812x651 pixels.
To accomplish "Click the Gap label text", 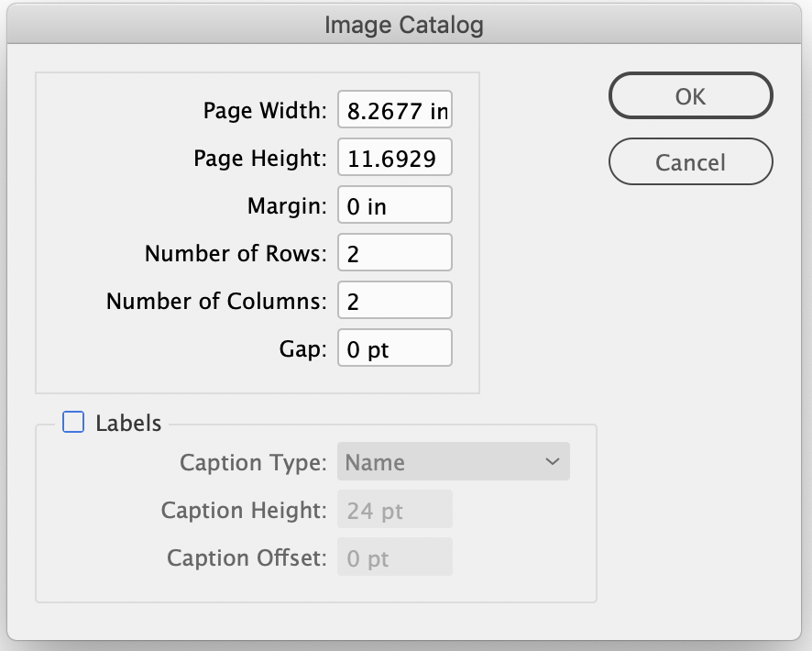I will 303,348.
